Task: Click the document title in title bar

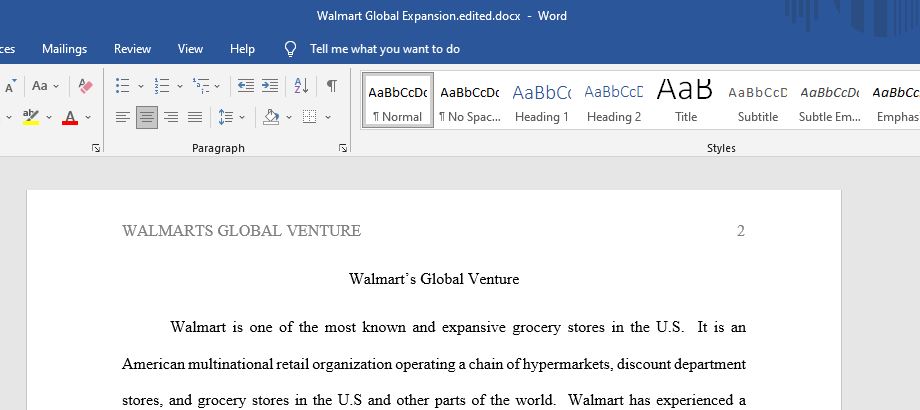Action: tap(418, 16)
